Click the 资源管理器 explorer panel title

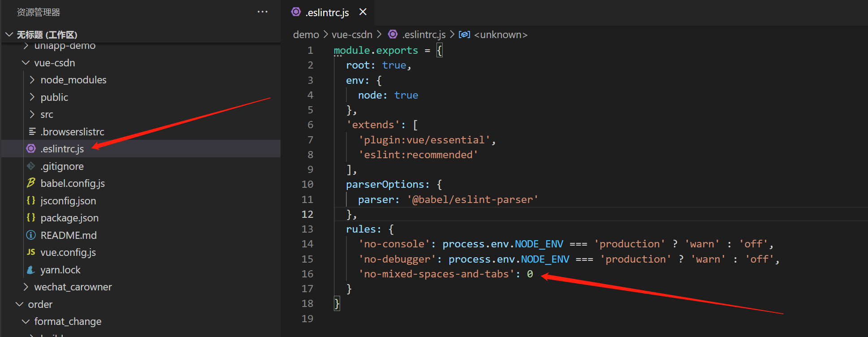[39, 12]
